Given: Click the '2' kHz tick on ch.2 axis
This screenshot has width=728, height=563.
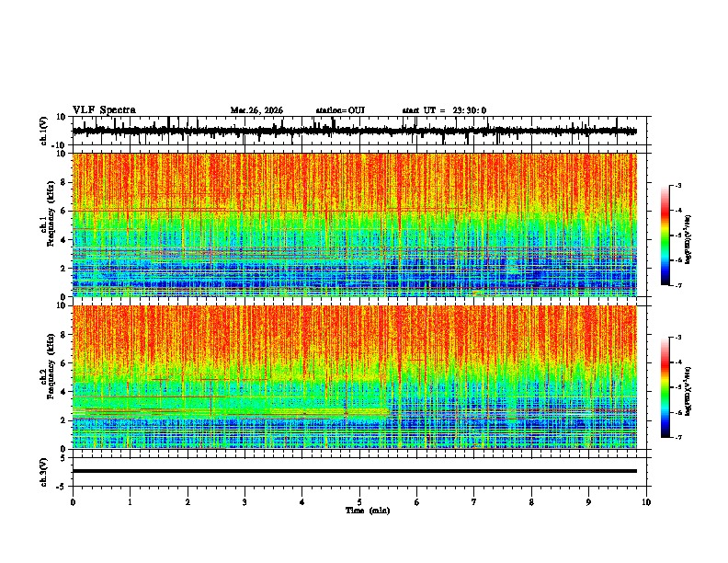Looking at the screenshot, I should click(63, 420).
